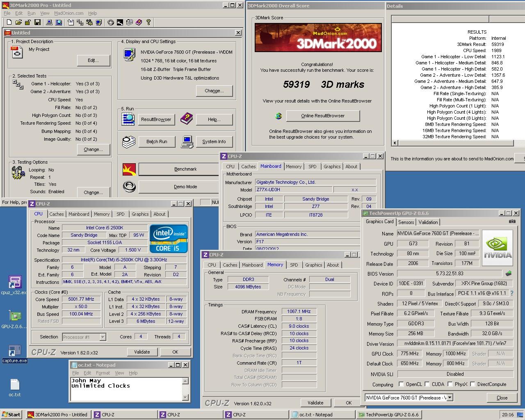
Task: Click the Save floppy disk toolbar icon
Action: coord(38,23)
